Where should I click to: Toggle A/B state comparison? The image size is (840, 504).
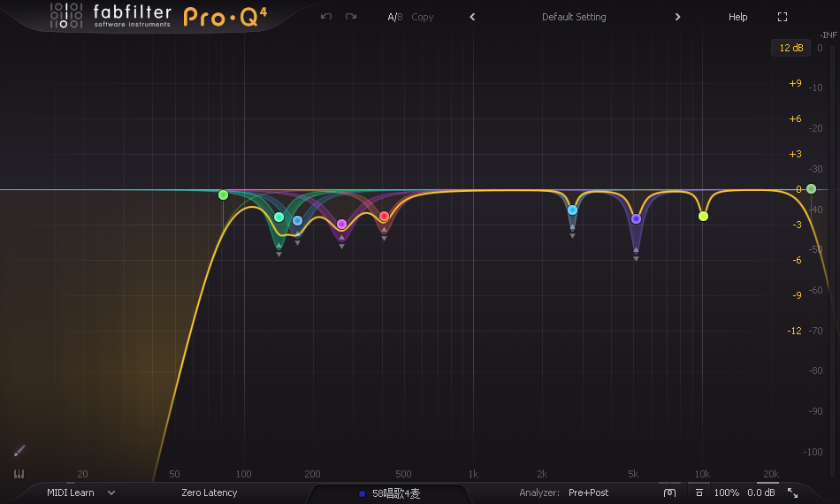(394, 17)
